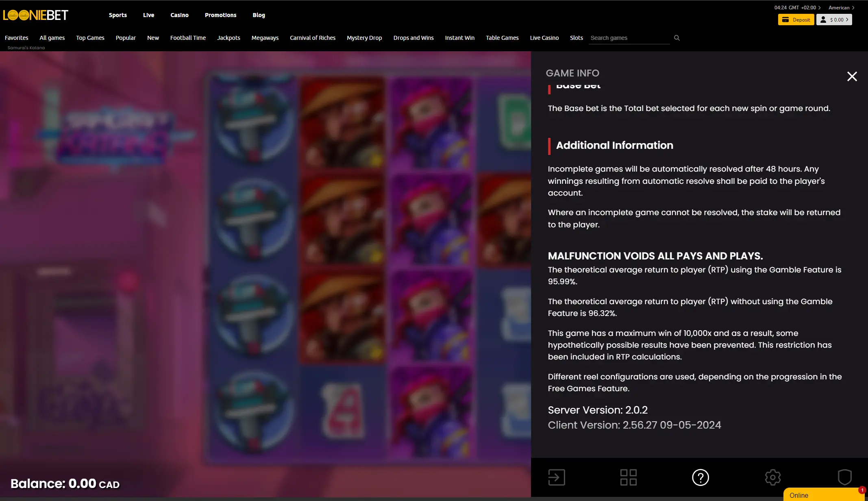This screenshot has height=501, width=868.
Task: Click the wallet icon on Deposit button
Action: 785,20
